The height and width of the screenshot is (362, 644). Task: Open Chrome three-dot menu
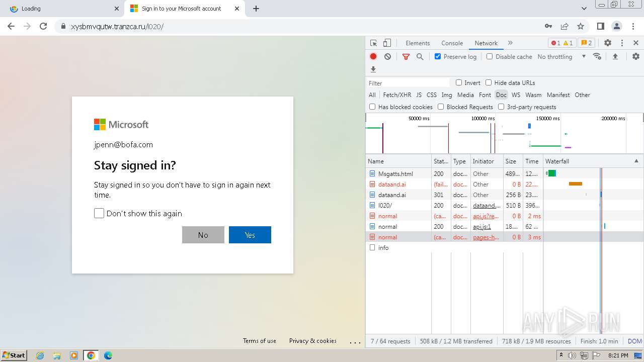632,26
